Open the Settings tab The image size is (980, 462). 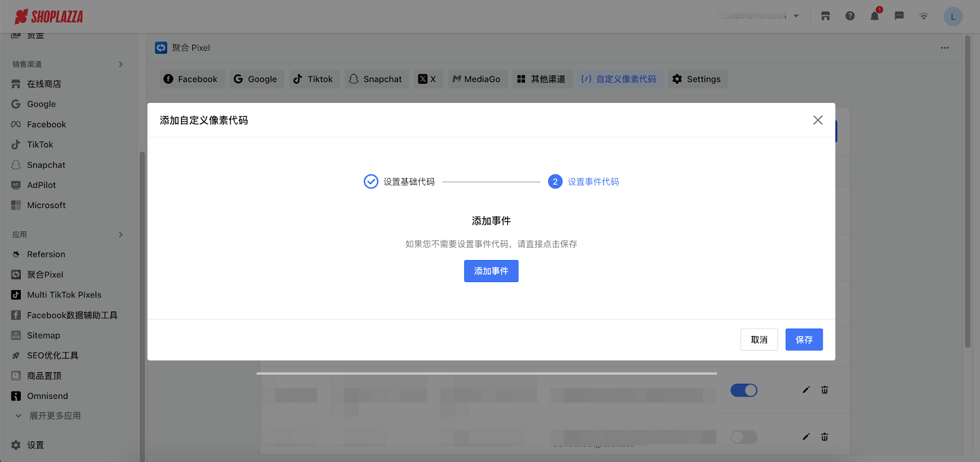(697, 79)
